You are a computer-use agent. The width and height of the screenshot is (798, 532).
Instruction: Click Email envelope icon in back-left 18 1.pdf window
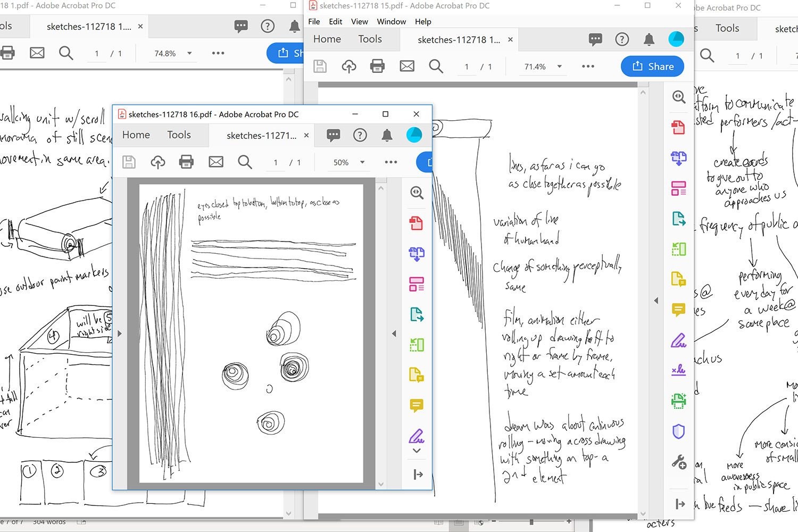pos(37,53)
